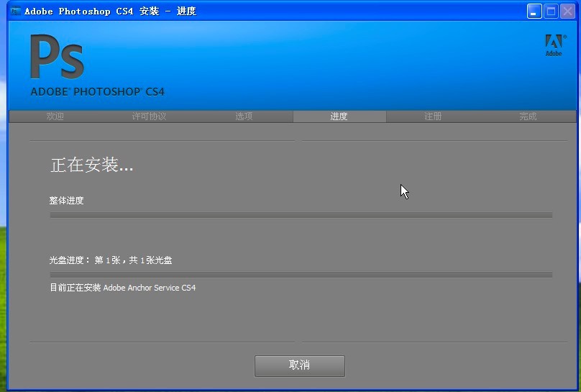Click the ADOBE PHOTOSHOP CS4 product name
Screen dimensions: 581x392
(98, 91)
